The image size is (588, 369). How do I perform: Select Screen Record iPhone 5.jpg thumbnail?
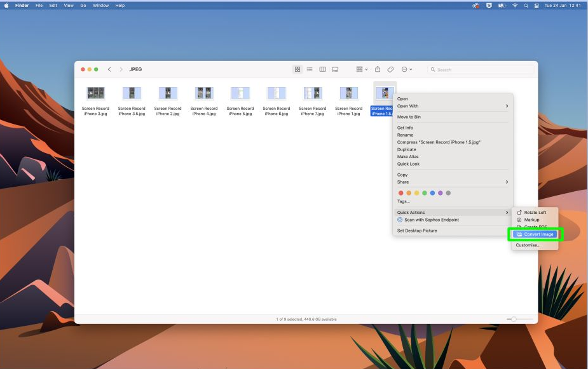coord(240,93)
